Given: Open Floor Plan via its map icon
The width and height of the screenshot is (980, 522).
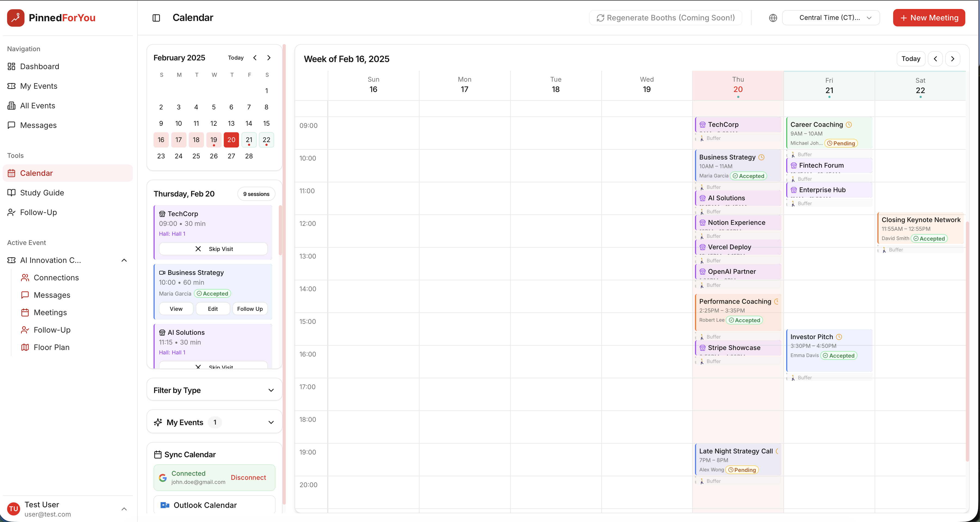Looking at the screenshot, I should 25,347.
